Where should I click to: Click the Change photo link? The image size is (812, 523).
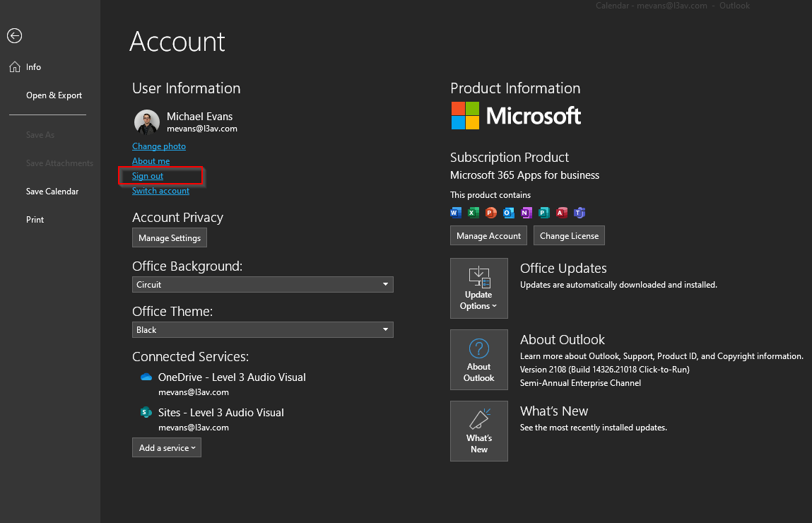(159, 146)
